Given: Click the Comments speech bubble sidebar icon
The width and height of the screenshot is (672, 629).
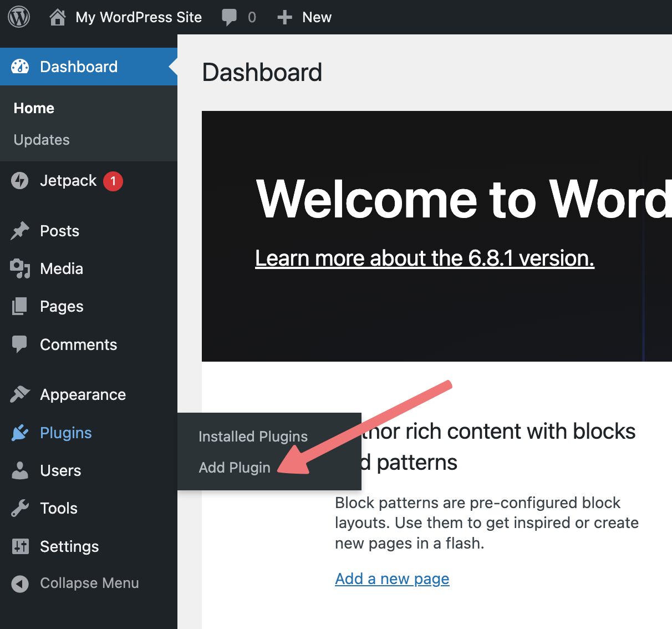Looking at the screenshot, I should click(19, 344).
